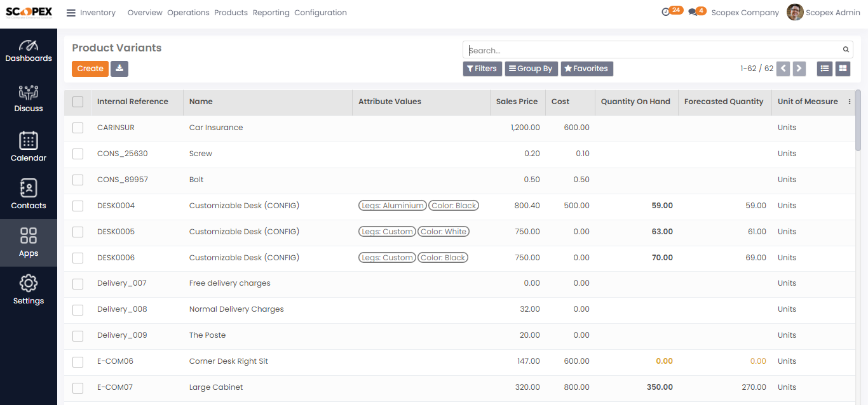
Task: Open the Products menu
Action: (231, 13)
